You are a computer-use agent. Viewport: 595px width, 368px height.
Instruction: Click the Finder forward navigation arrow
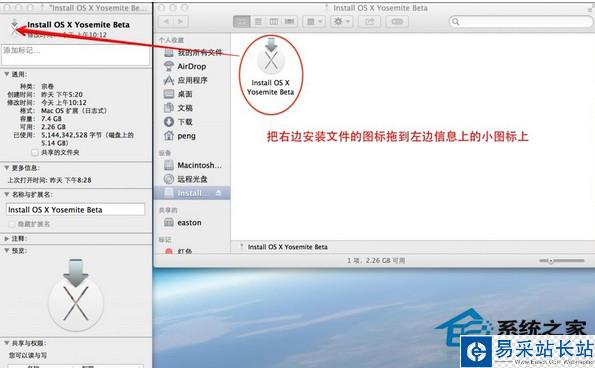click(x=180, y=21)
